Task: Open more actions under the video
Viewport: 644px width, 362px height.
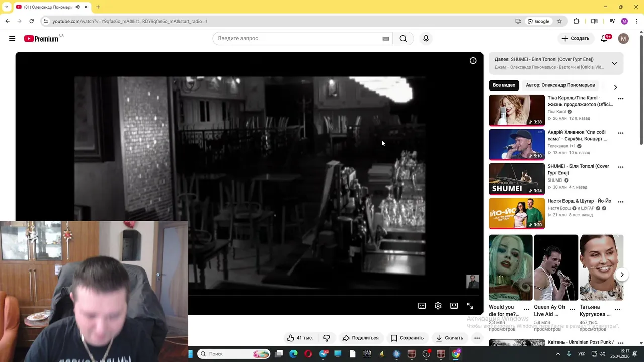Action: pyautogui.click(x=477, y=338)
